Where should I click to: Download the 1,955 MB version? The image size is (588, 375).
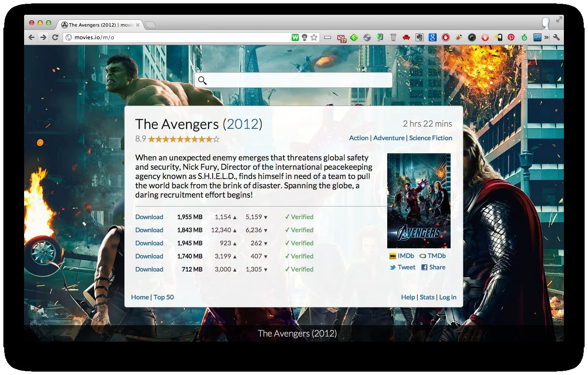(149, 217)
